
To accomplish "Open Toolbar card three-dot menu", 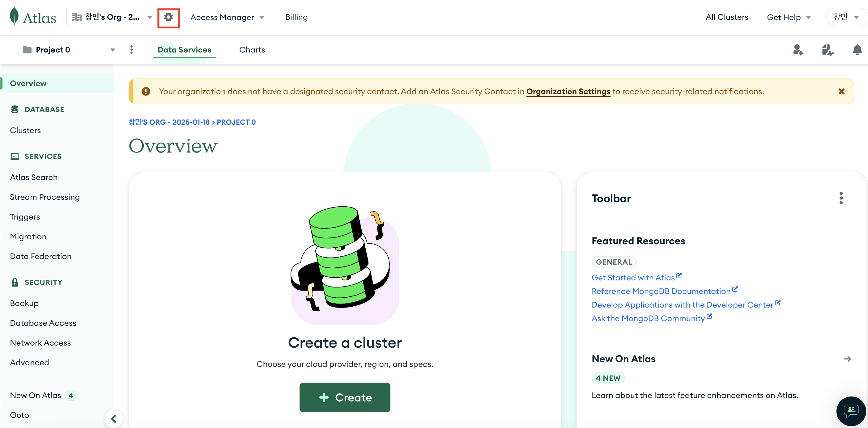I will [841, 198].
